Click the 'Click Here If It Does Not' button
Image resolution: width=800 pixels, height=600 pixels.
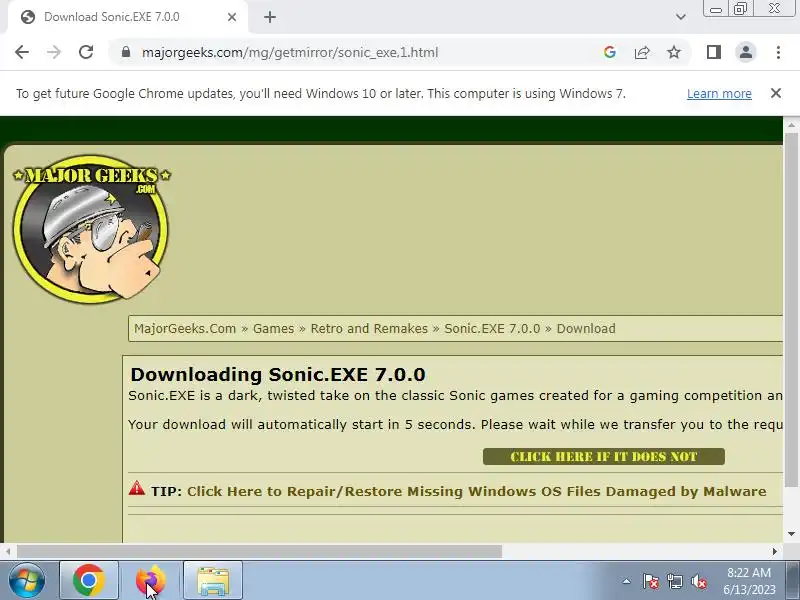[604, 457]
